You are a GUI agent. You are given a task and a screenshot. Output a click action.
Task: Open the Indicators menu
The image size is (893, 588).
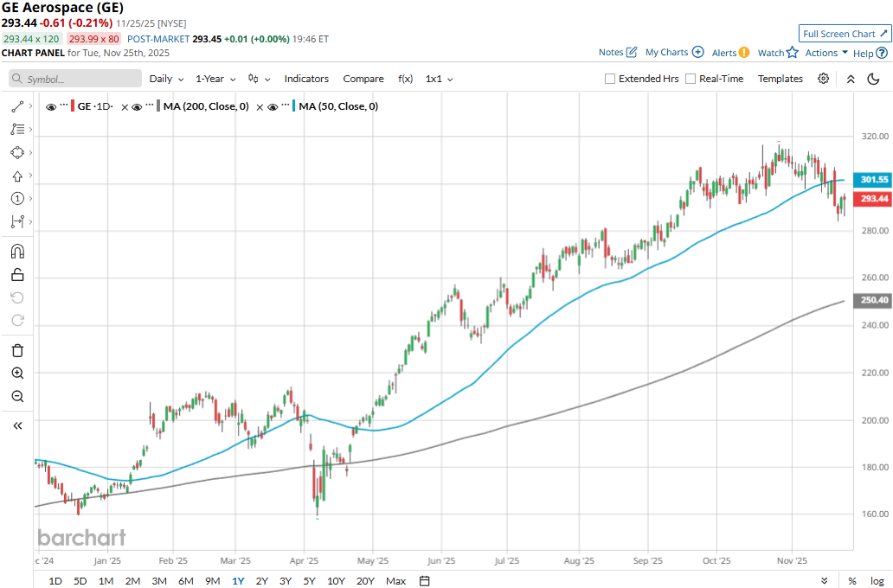[306, 79]
